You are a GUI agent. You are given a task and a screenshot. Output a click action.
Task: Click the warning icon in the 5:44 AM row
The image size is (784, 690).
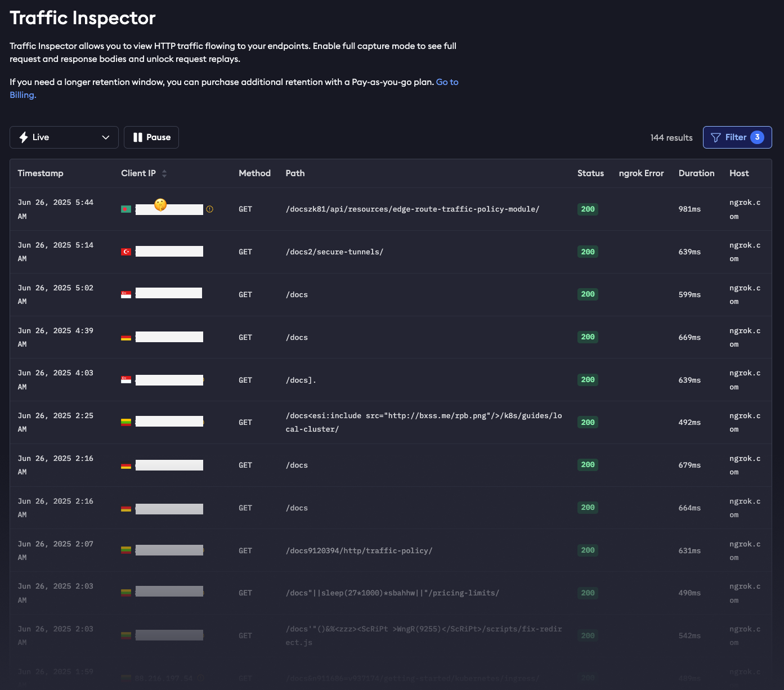[x=209, y=209]
